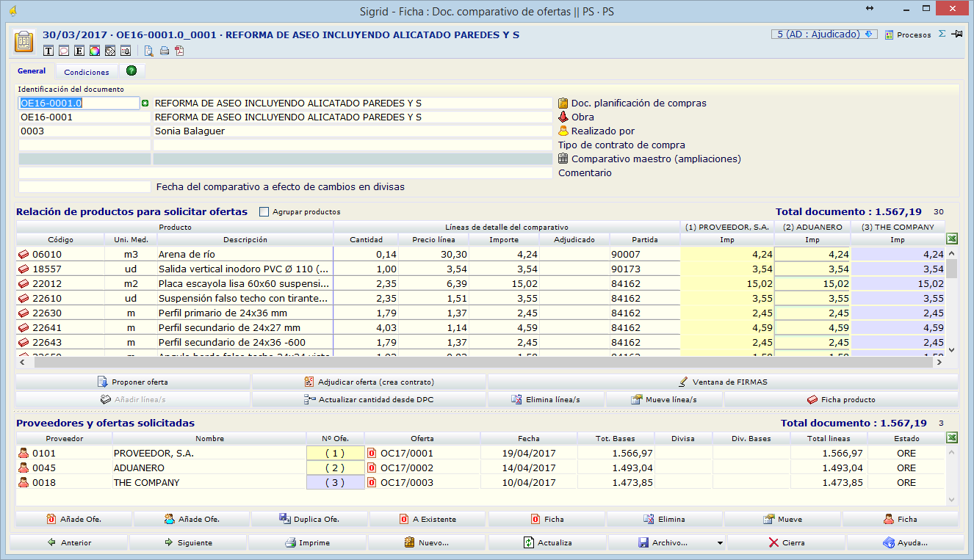
Task: Click the E icon in the toolbar
Action: pyautogui.click(x=79, y=51)
